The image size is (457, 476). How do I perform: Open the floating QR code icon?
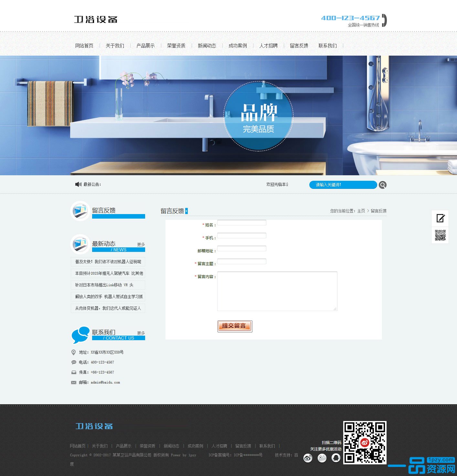(x=440, y=235)
